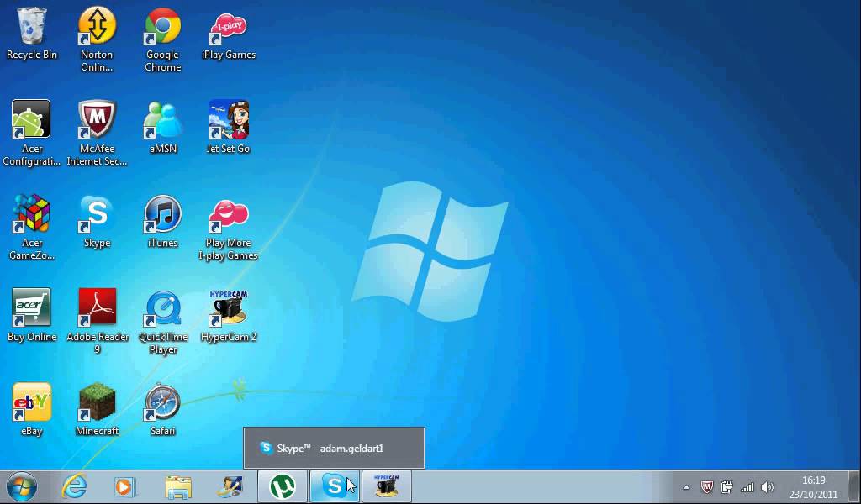861x504 pixels.
Task: Select the Acer GameZone shortcut
Action: click(31, 227)
